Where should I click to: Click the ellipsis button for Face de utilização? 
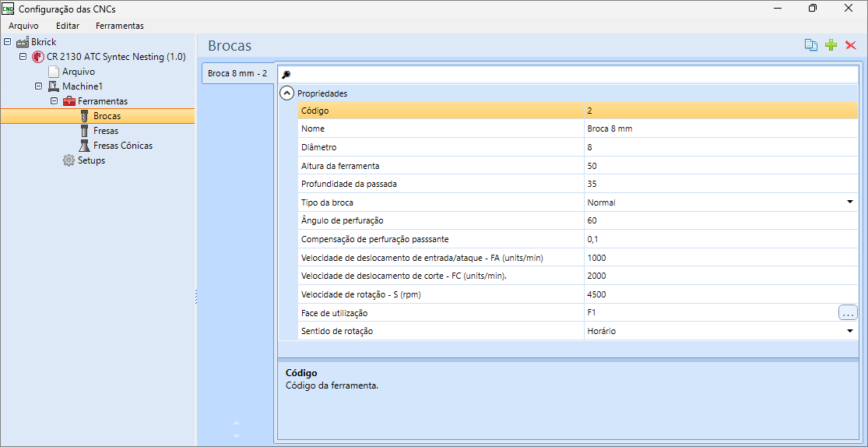pyautogui.click(x=848, y=313)
